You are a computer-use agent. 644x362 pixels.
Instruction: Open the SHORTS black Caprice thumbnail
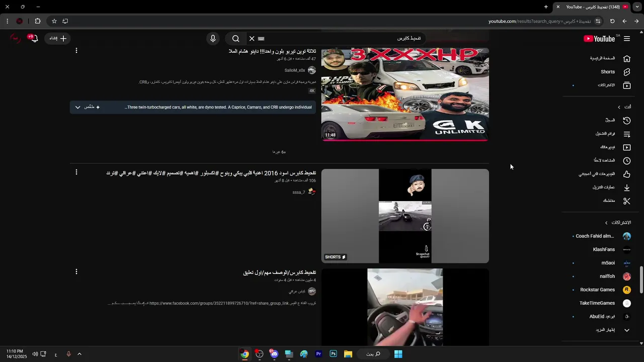[x=405, y=216]
